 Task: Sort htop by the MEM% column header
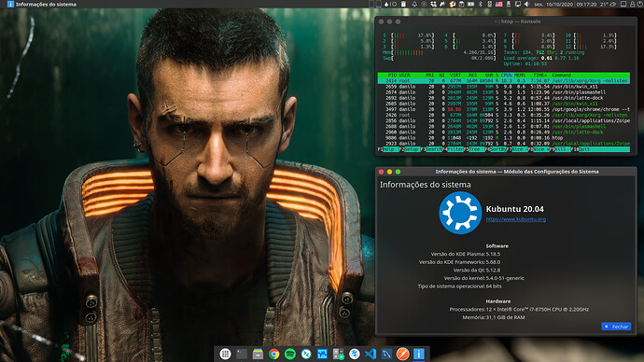pyautogui.click(x=520, y=76)
